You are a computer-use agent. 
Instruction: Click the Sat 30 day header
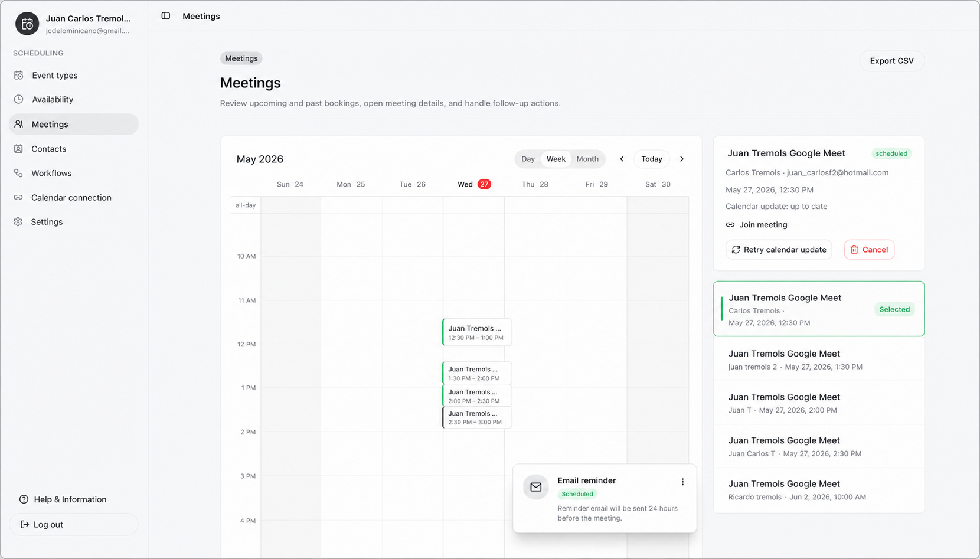pos(658,184)
